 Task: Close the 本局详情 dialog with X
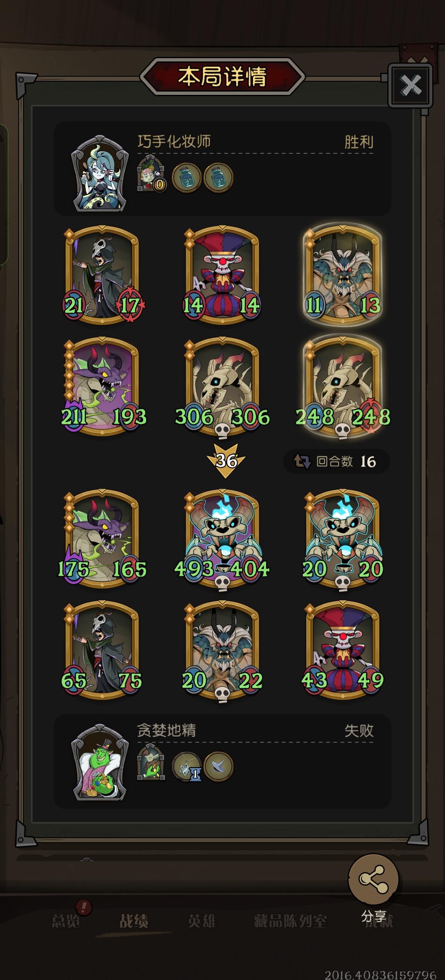[x=410, y=86]
